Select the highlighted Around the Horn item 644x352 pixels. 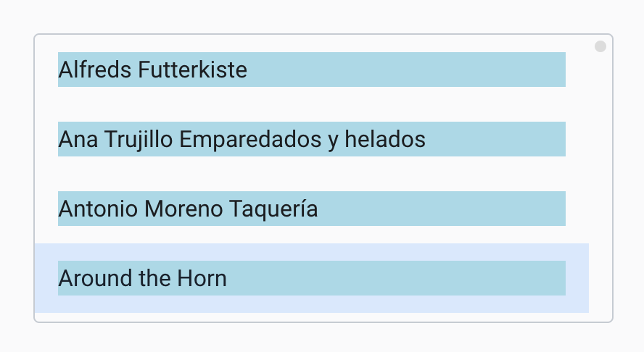312,278
